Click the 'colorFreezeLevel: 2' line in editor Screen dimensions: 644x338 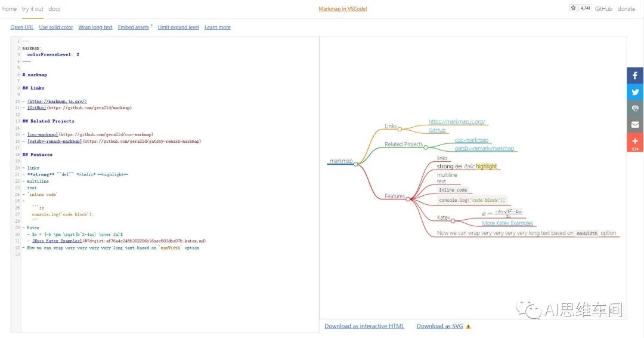(x=53, y=55)
